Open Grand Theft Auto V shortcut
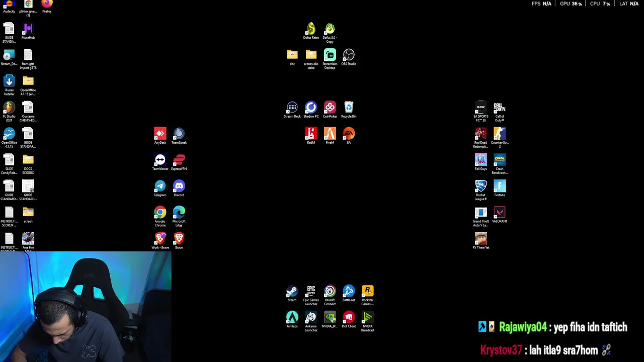The width and height of the screenshot is (644, 362). click(x=481, y=217)
